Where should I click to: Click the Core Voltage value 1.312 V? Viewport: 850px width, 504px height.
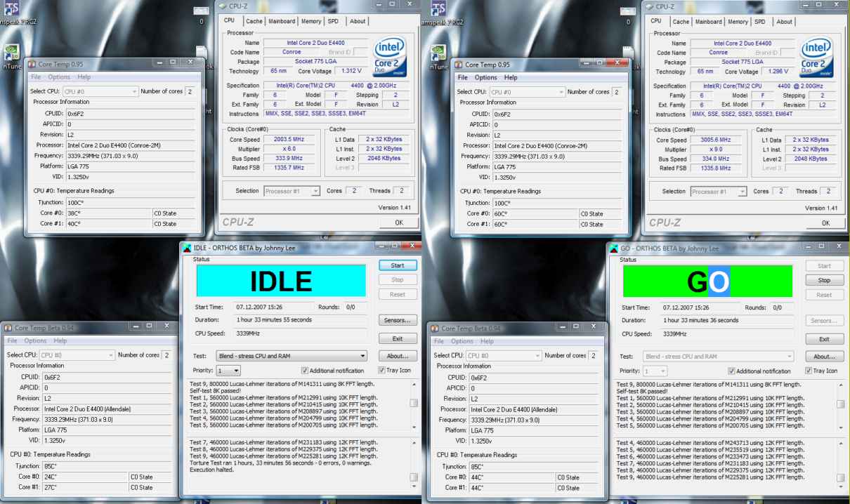pos(350,71)
